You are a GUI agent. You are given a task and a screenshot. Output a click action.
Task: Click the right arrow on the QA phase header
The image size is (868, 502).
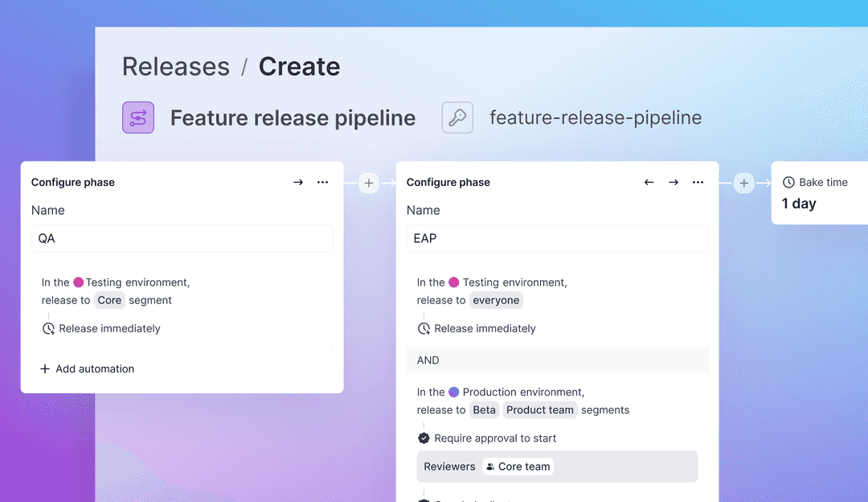coord(297,182)
